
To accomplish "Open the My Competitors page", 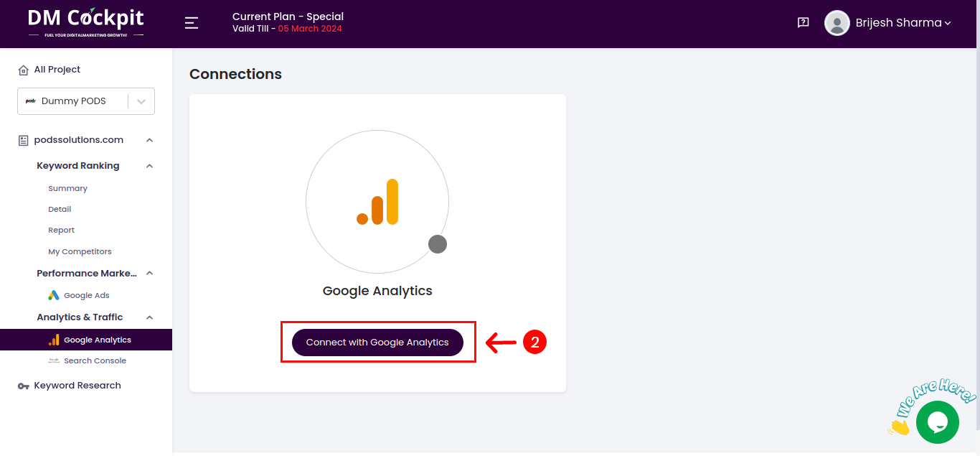I will point(80,251).
